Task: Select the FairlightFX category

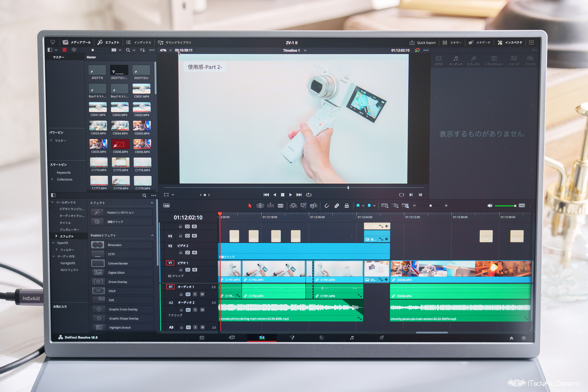Action: click(68, 263)
